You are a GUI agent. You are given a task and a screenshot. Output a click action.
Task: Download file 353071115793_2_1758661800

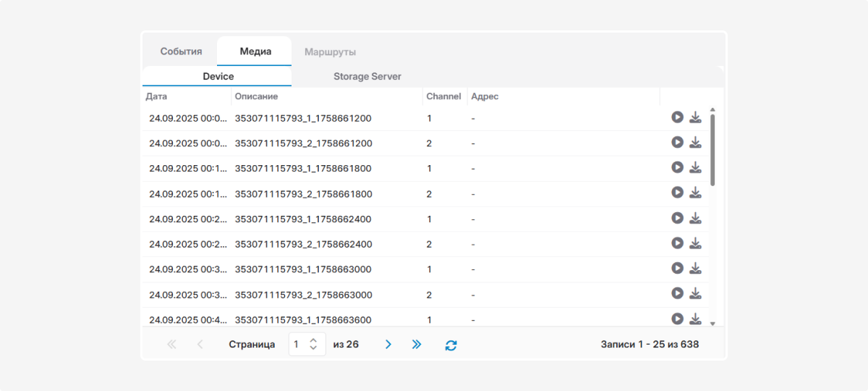[695, 193]
